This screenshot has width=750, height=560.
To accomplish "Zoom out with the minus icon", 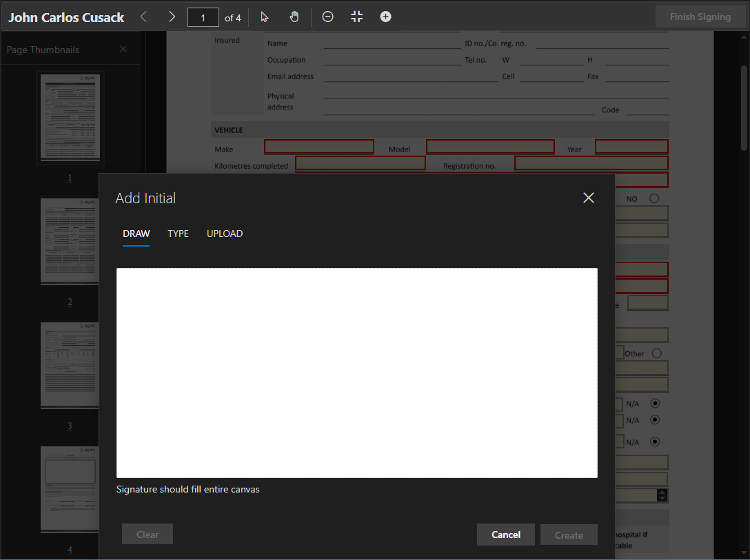I will pyautogui.click(x=327, y=17).
